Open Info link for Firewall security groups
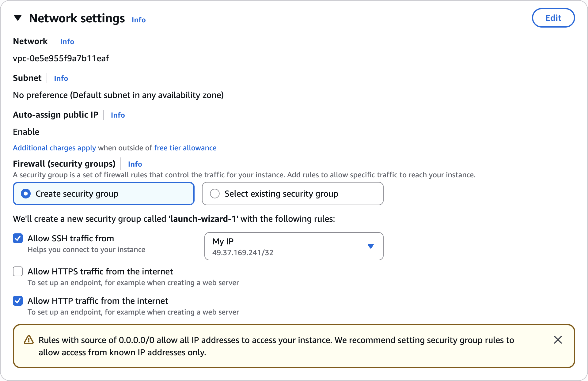The width and height of the screenshot is (588, 381). pyautogui.click(x=135, y=164)
